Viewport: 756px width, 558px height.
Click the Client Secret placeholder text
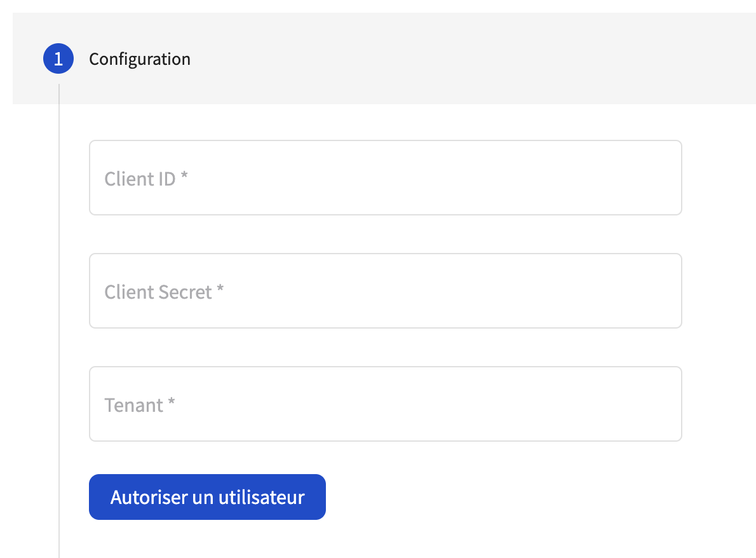coord(158,292)
